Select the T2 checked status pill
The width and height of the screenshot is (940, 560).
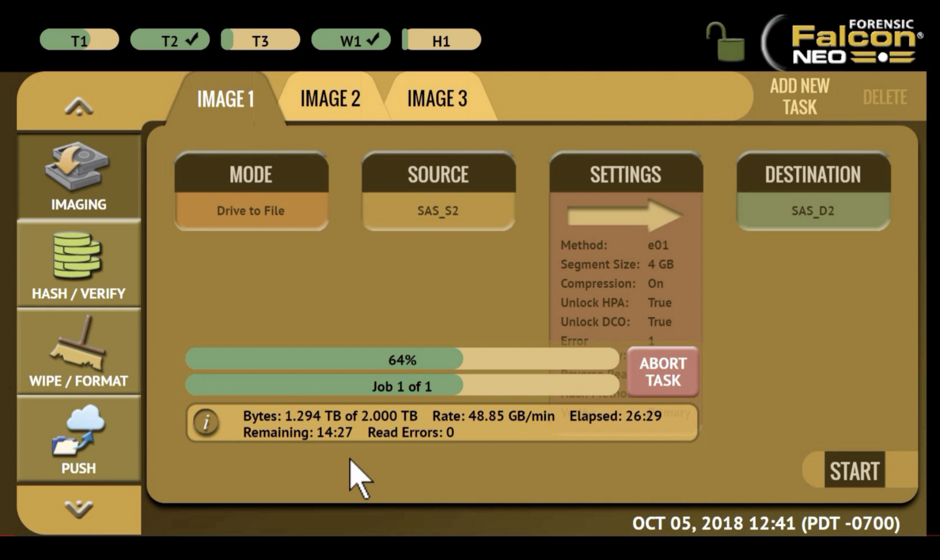[x=170, y=40]
